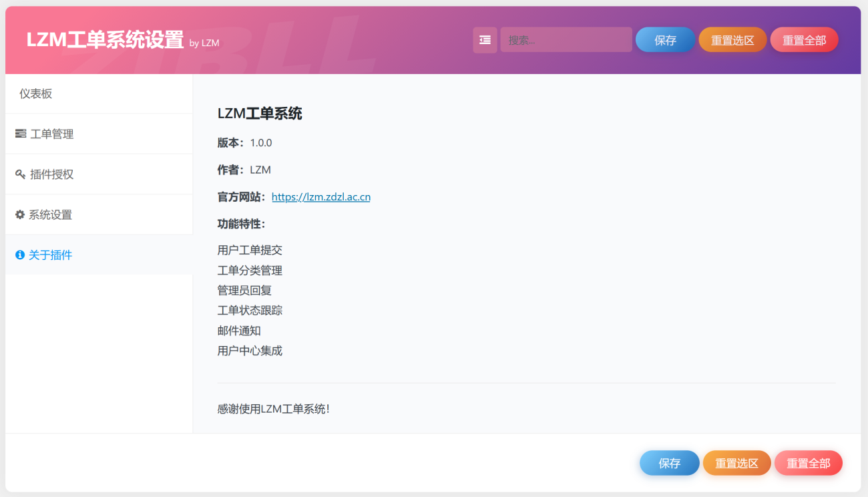This screenshot has width=868, height=497.
Task: Click the list icon next to 工单管理
Action: point(20,134)
